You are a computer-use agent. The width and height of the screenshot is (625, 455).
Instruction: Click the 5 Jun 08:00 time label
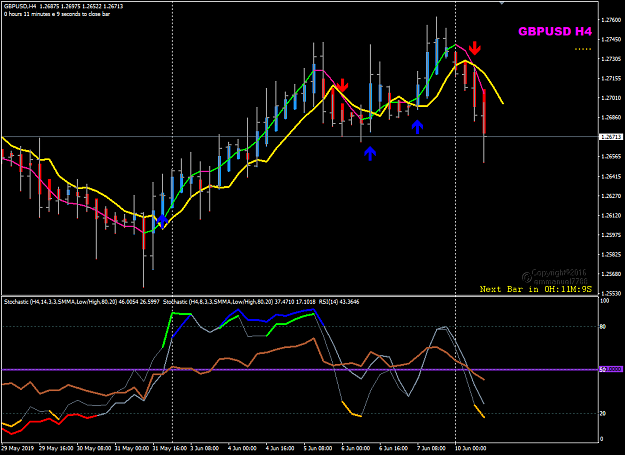318,449
